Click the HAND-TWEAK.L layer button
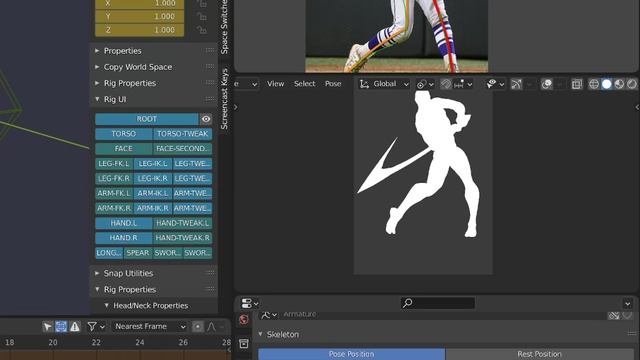The image size is (640, 360). coord(182,223)
